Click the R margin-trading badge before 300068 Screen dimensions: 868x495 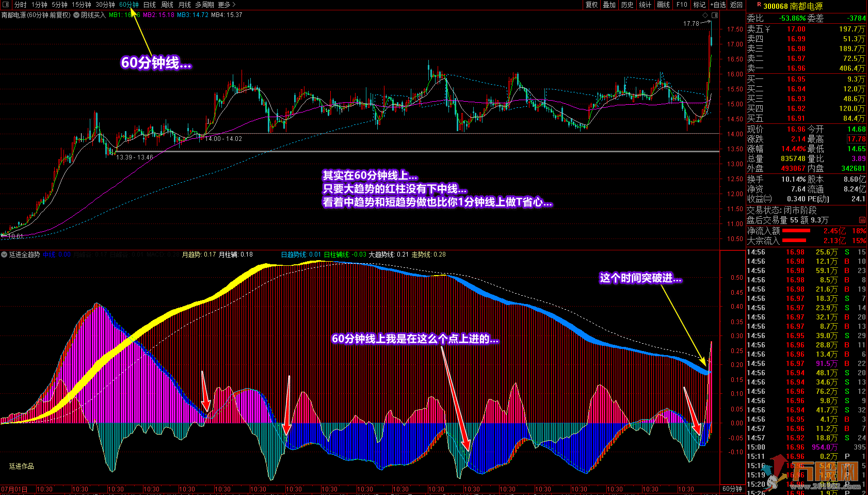[759, 4]
